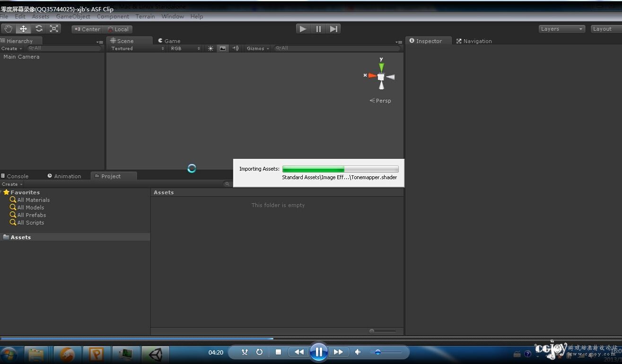Click the Unity Step frame button
The height and width of the screenshot is (364, 622).
pos(333,29)
